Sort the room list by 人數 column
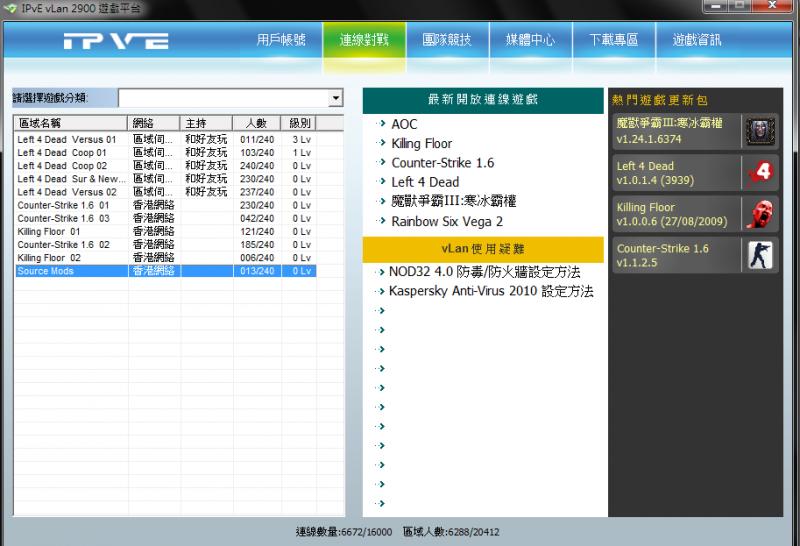Viewport: 800px width, 546px height. click(256, 123)
